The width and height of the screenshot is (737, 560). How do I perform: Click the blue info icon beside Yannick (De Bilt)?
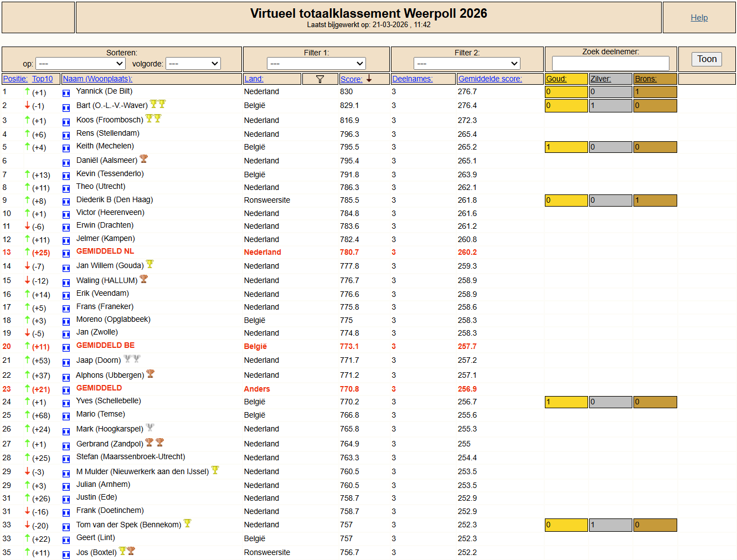tap(66, 93)
